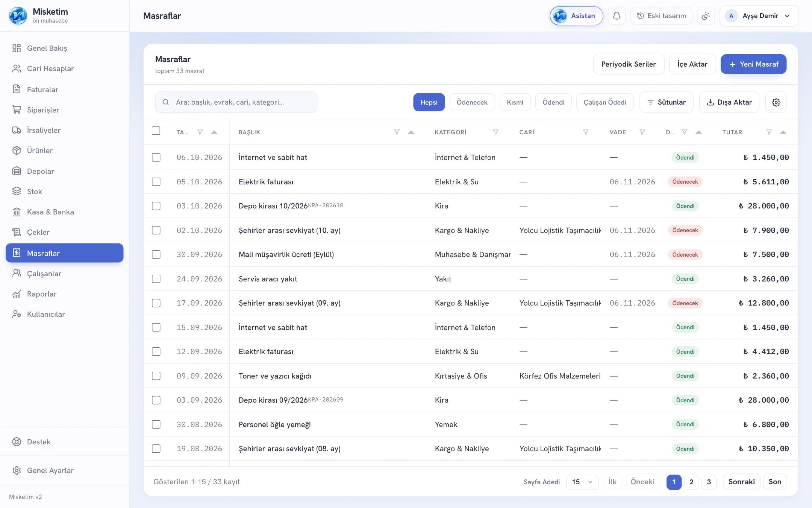812x508 pixels.
Task: Open Sayfa Adedi page size dropdown
Action: click(x=582, y=482)
